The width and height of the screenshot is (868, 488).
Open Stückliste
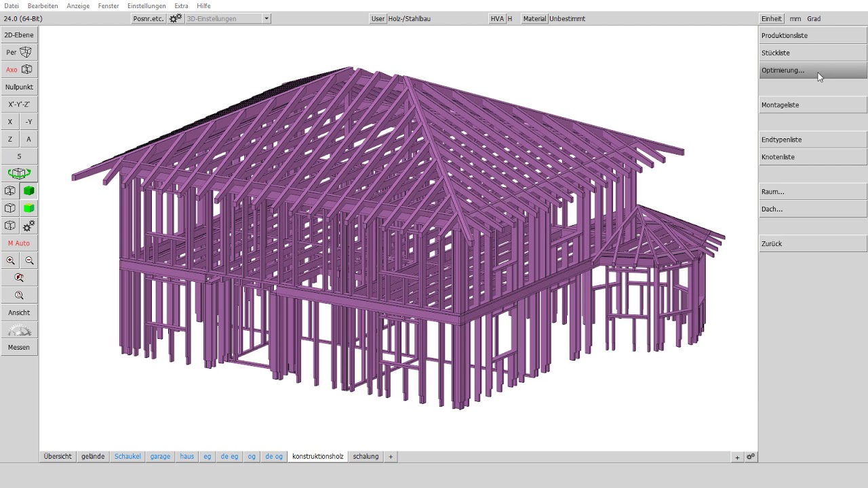[x=813, y=53]
